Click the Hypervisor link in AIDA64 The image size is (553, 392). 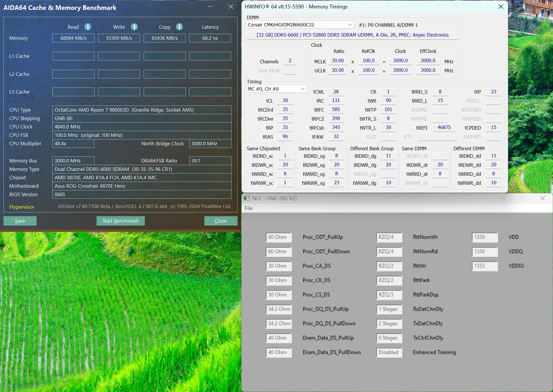tap(22, 207)
